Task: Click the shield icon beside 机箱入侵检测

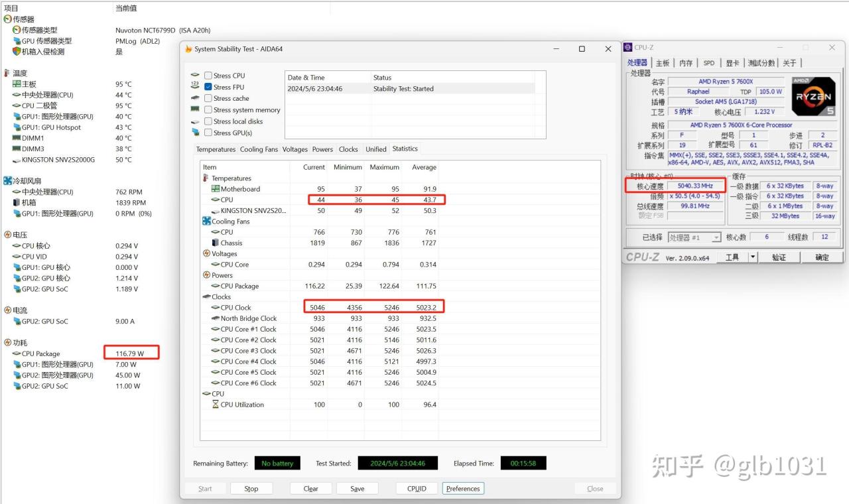Action: tap(17, 51)
